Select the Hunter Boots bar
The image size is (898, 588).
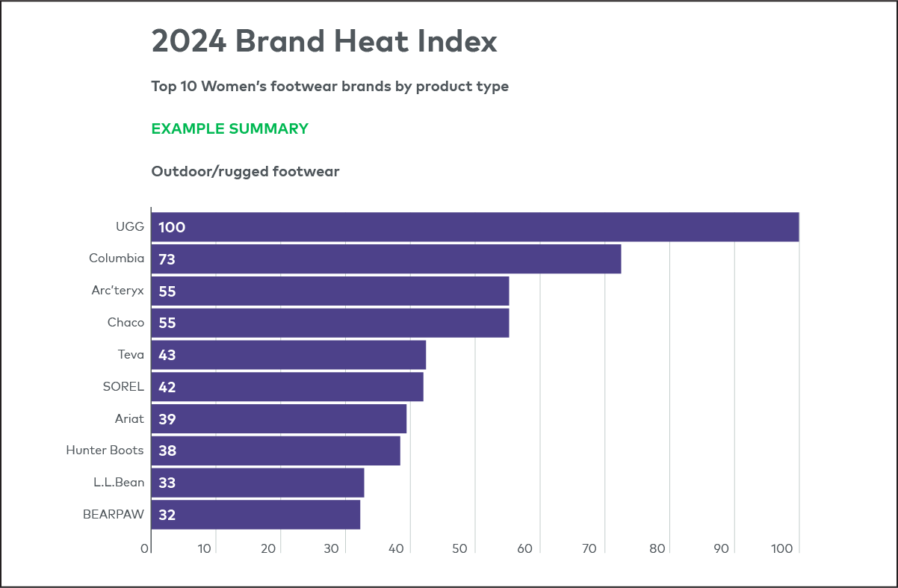[275, 451]
